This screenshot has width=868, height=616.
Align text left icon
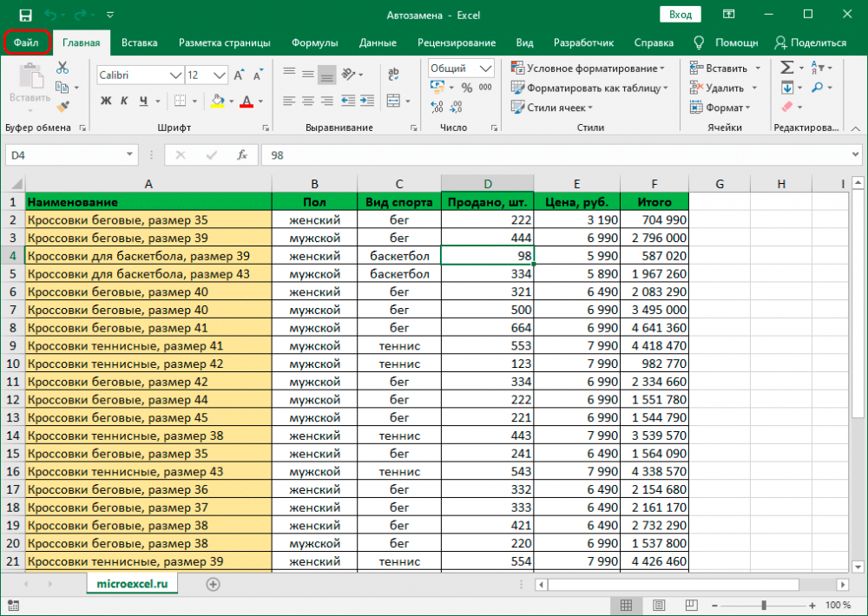[x=289, y=101]
